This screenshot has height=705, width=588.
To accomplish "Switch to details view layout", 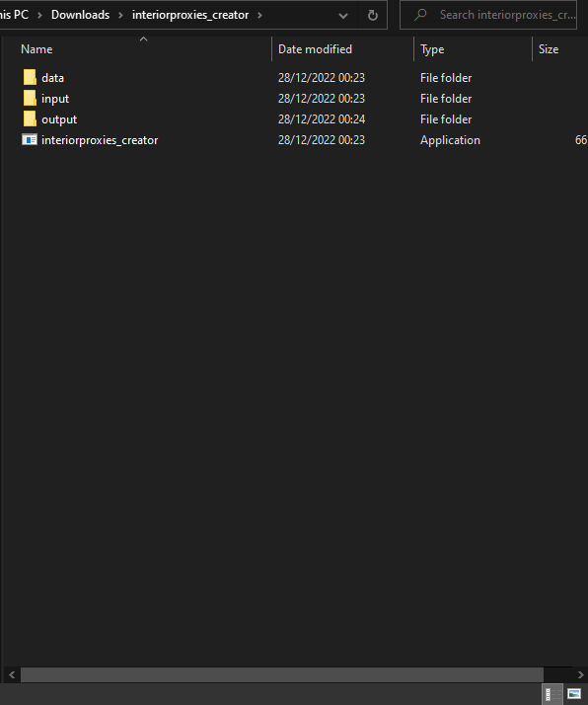I will (552, 694).
